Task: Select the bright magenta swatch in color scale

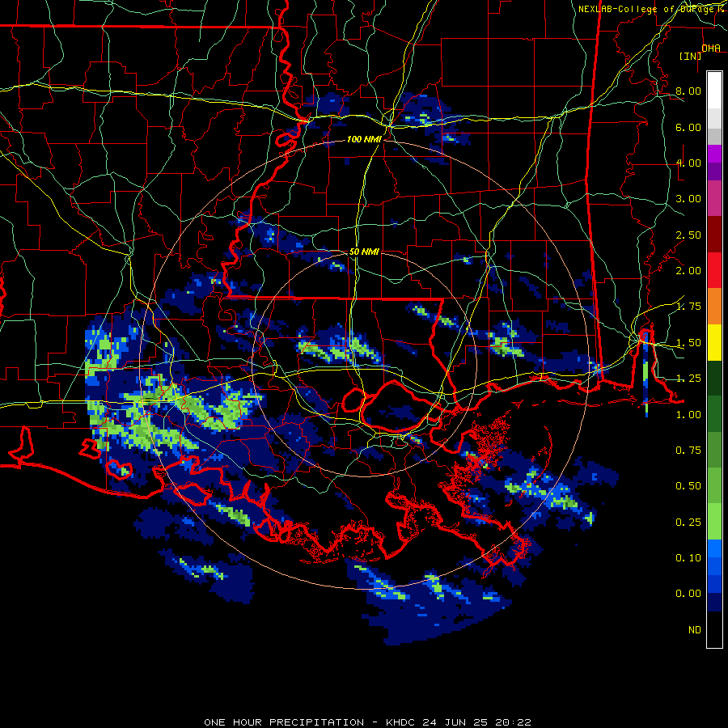Action: [714, 154]
